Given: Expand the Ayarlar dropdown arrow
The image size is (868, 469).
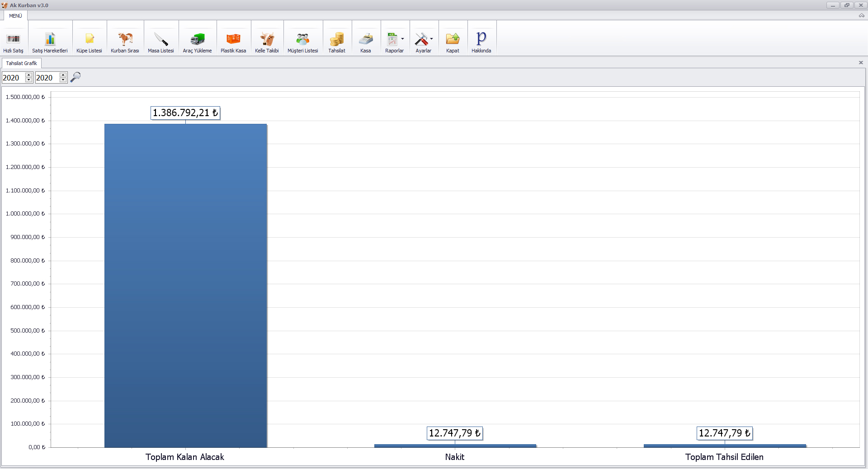Looking at the screenshot, I should point(431,39).
